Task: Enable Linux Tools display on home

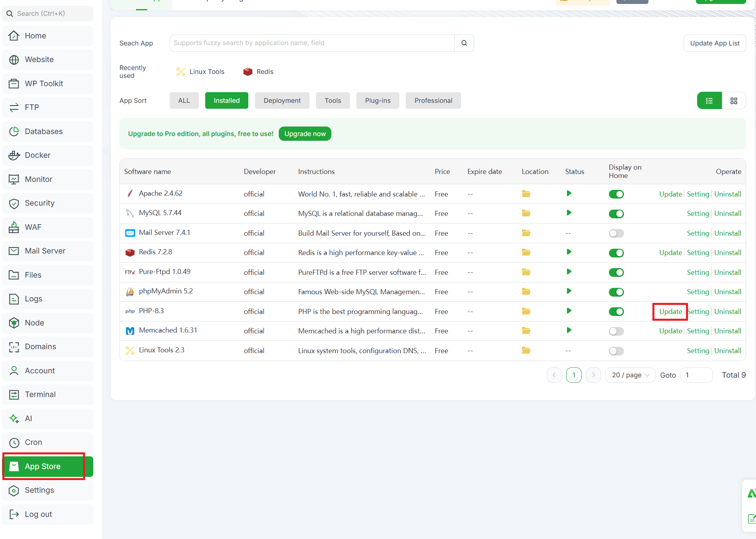Action: click(x=616, y=351)
